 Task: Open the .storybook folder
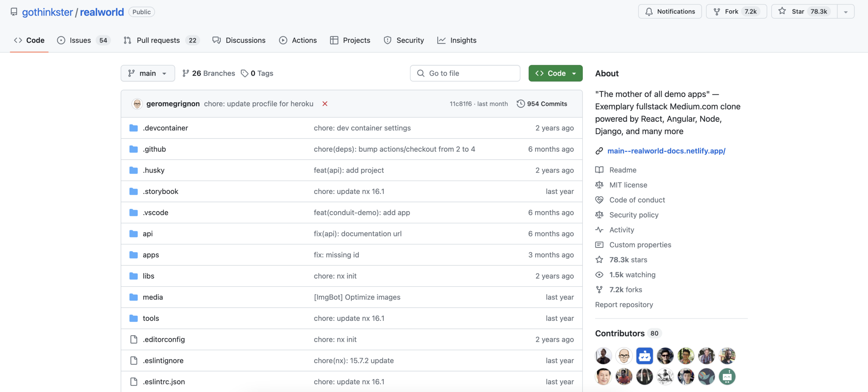click(160, 192)
